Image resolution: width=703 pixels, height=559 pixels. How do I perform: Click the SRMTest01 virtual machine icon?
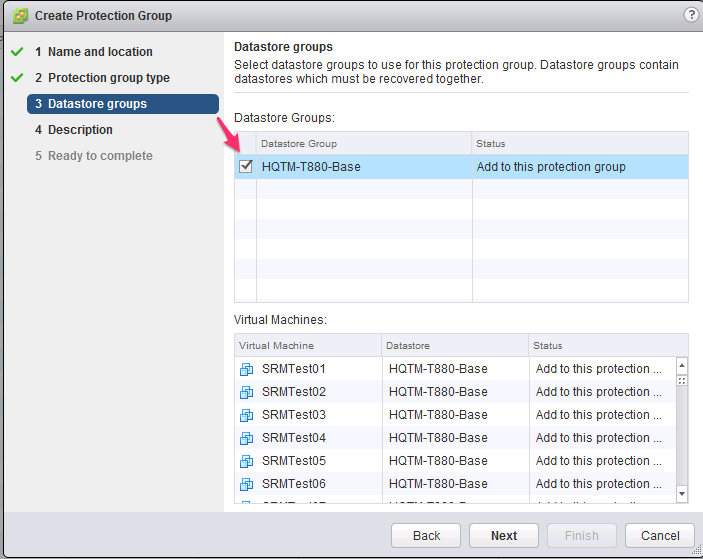coord(247,369)
